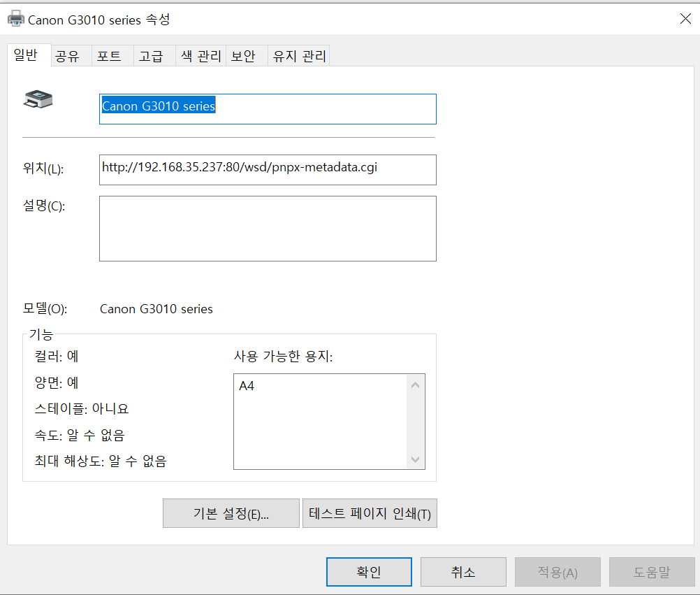Image resolution: width=700 pixels, height=595 pixels.
Task: Click the 속도: 알 수 없음 entry
Action: (80, 435)
